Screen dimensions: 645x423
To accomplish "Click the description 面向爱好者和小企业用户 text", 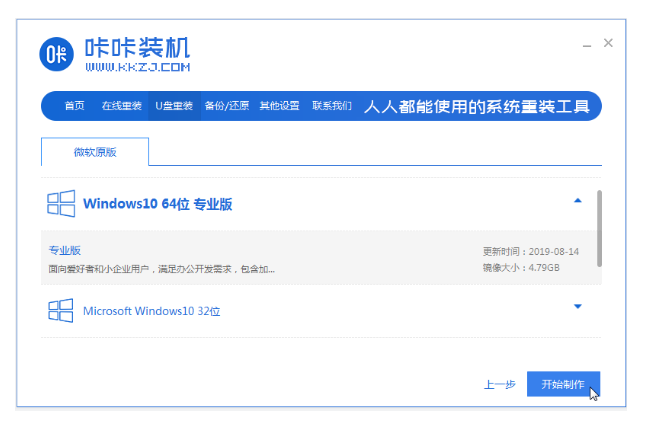I will (x=161, y=270).
